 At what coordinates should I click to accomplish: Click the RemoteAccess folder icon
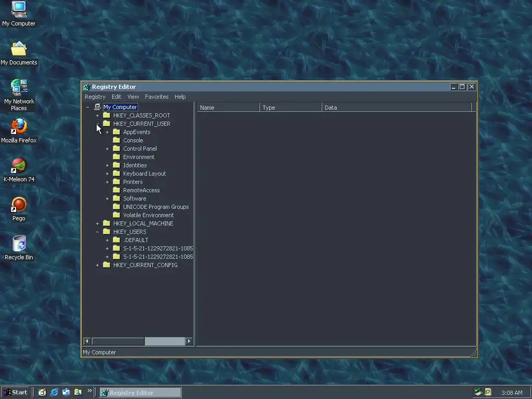[116, 190]
